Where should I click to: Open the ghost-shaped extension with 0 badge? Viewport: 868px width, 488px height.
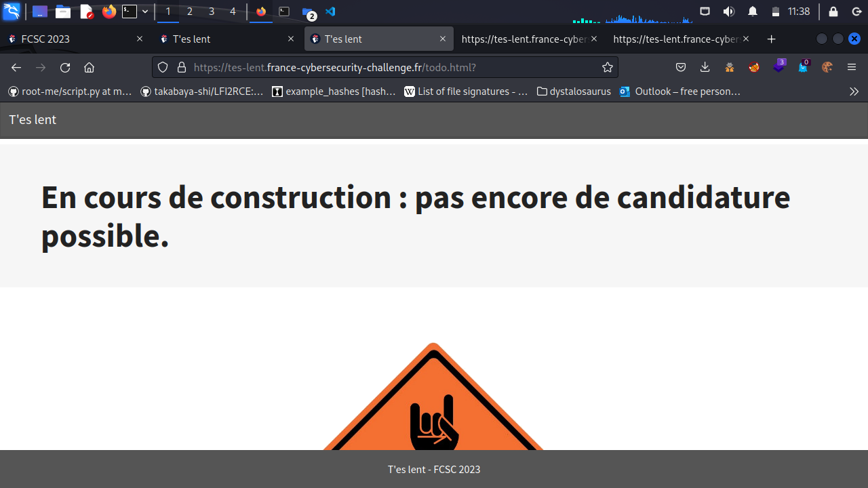(x=804, y=67)
